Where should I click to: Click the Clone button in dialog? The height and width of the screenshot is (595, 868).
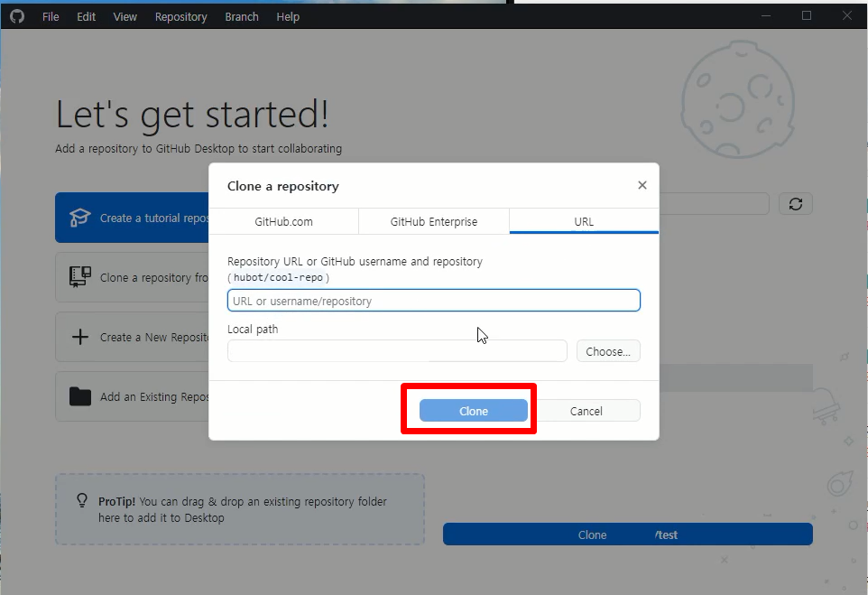click(474, 411)
